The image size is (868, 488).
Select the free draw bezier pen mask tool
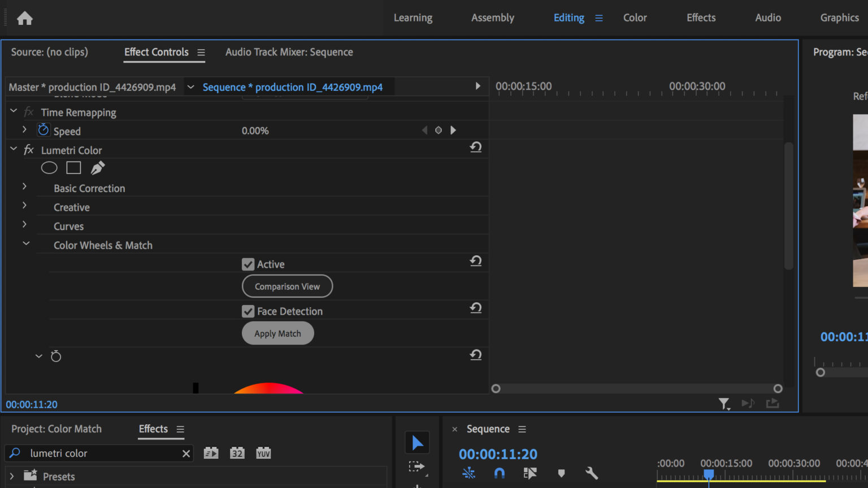point(98,168)
